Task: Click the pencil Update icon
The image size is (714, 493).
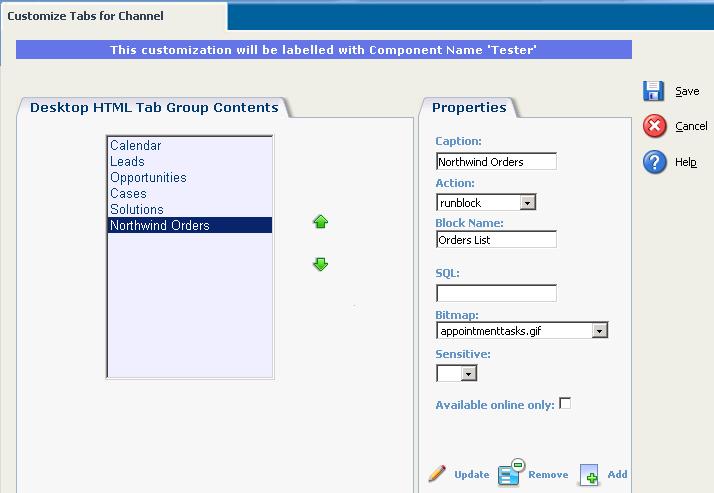Action: [x=437, y=474]
